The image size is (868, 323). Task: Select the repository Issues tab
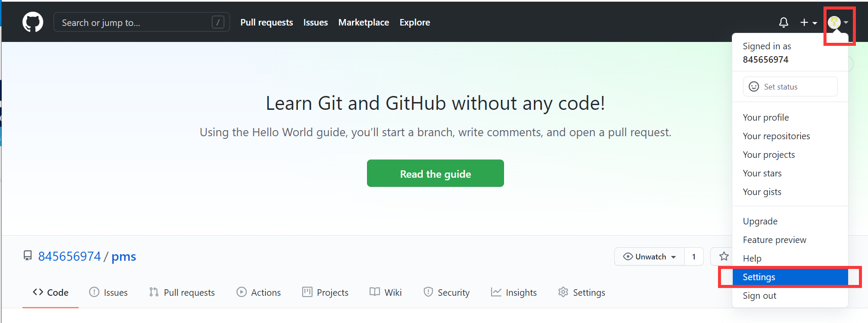tap(108, 292)
